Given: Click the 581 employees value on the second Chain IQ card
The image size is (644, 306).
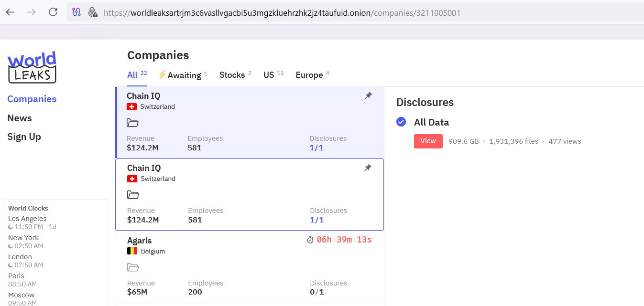Looking at the screenshot, I should pyautogui.click(x=195, y=220).
